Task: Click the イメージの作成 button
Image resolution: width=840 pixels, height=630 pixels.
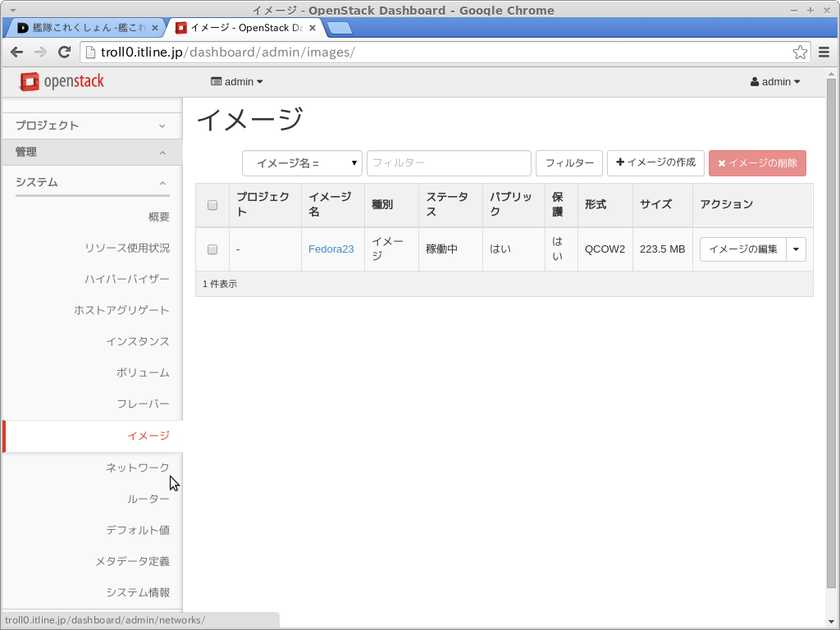Action: coord(655,162)
